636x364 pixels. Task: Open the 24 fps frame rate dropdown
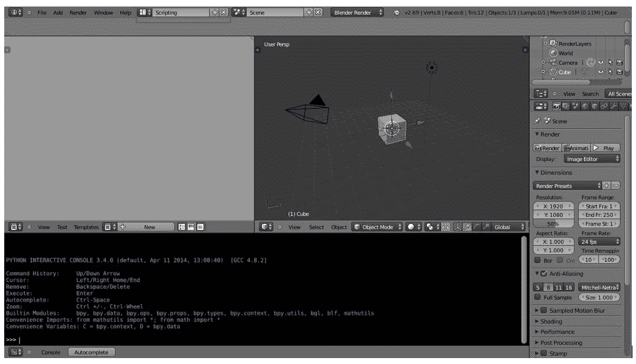tap(599, 242)
